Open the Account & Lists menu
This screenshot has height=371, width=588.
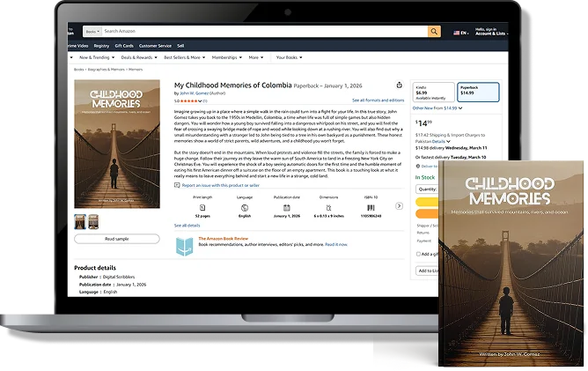click(491, 32)
